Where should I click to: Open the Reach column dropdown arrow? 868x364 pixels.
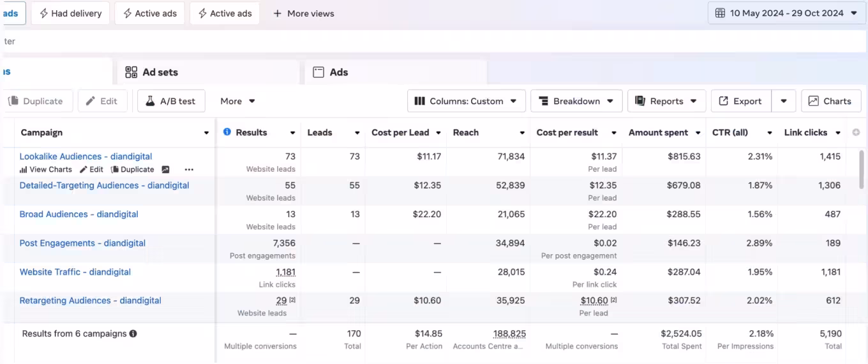pyautogui.click(x=522, y=133)
